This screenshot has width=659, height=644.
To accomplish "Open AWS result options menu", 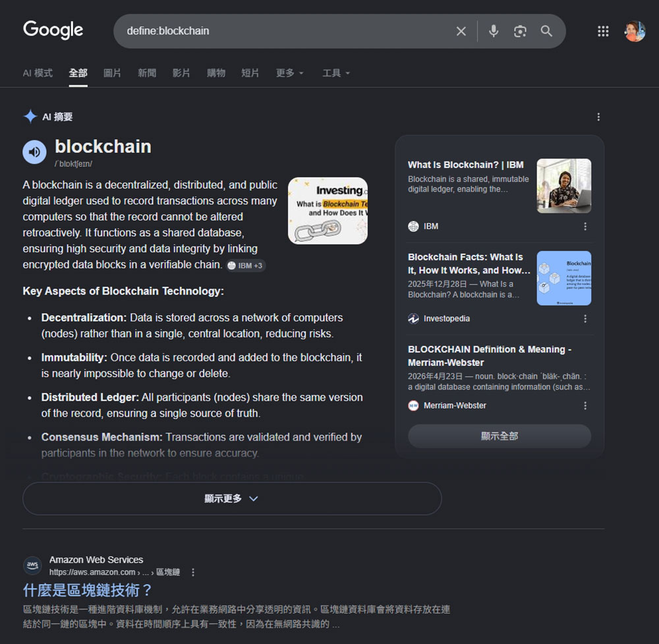I will pyautogui.click(x=193, y=573).
